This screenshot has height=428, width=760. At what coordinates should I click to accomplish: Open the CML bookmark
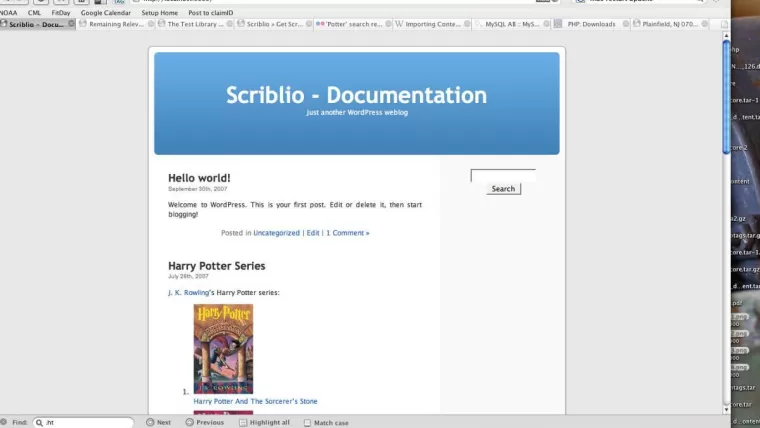(34, 13)
